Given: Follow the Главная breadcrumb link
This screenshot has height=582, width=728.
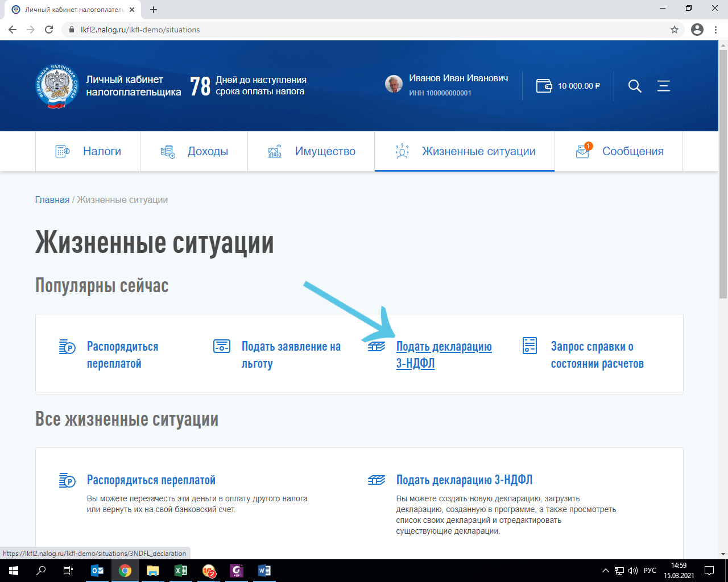Looking at the screenshot, I should pyautogui.click(x=52, y=199).
